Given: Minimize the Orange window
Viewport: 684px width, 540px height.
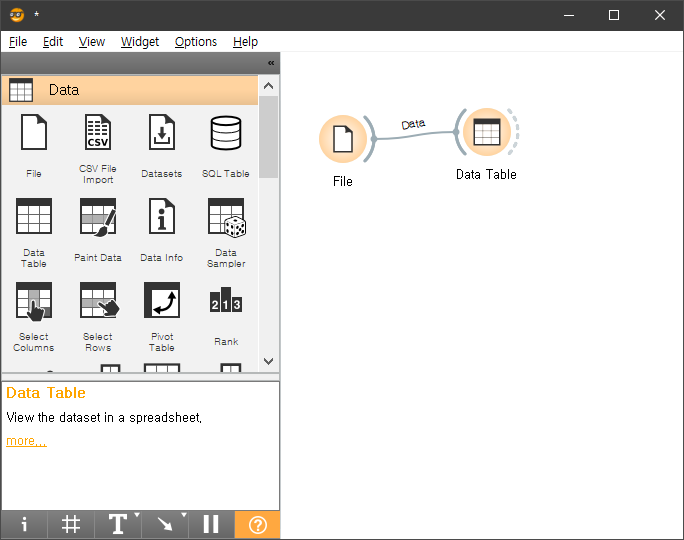Looking at the screenshot, I should coord(569,15).
